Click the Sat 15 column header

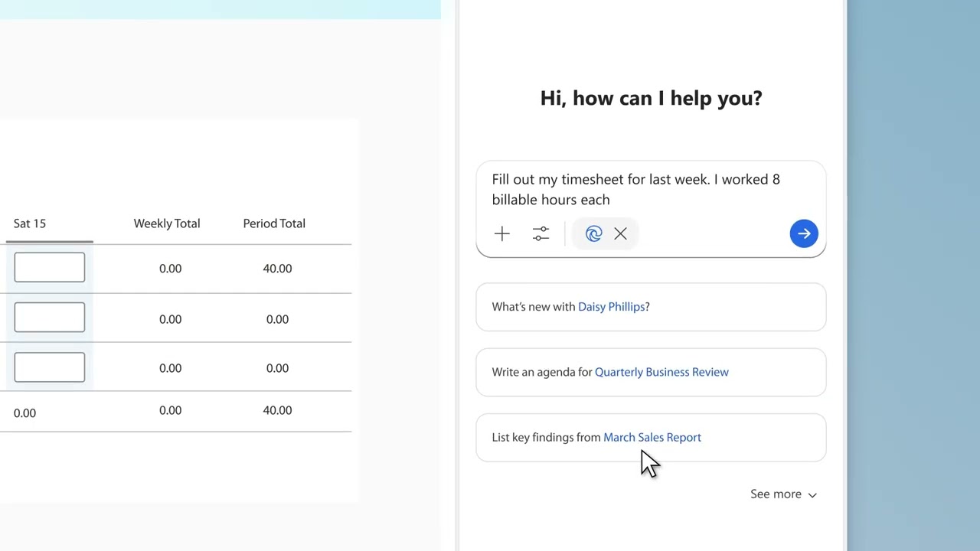click(x=30, y=223)
